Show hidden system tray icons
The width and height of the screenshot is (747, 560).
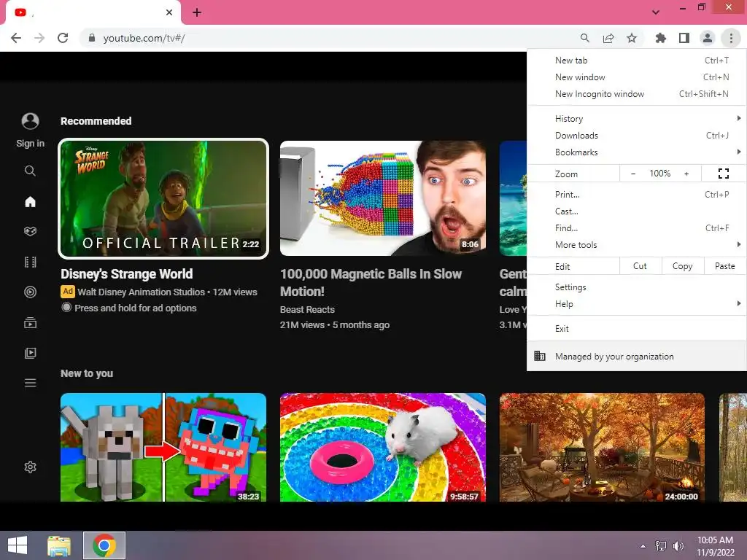pos(643,546)
